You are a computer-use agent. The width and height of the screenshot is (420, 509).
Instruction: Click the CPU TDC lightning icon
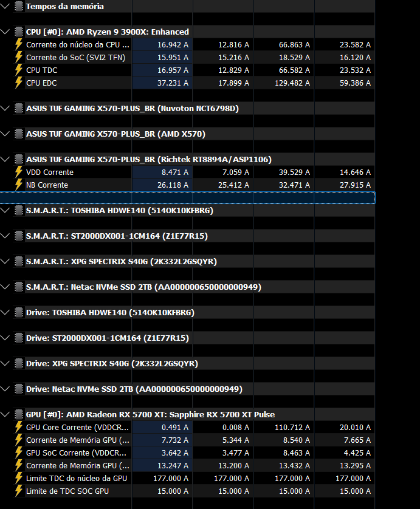click(19, 70)
